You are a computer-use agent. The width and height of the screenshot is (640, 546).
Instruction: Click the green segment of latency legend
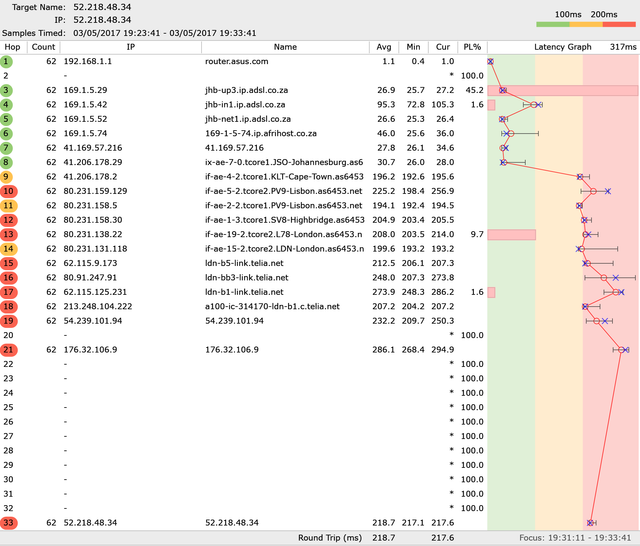click(x=553, y=24)
